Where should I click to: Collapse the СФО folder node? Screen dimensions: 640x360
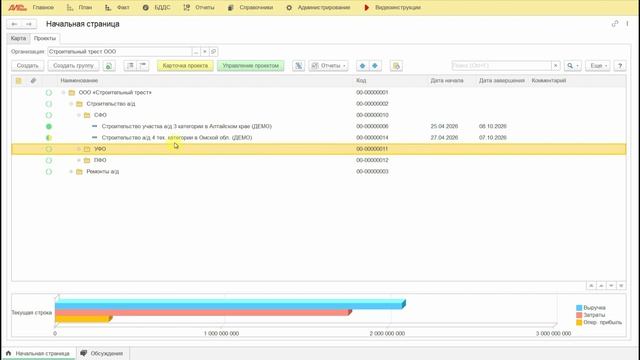[79, 115]
